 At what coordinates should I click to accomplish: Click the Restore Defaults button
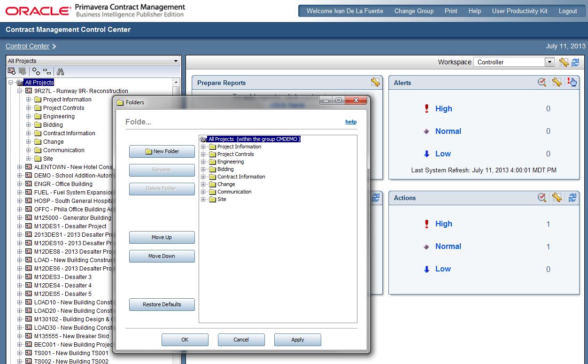coord(162,304)
